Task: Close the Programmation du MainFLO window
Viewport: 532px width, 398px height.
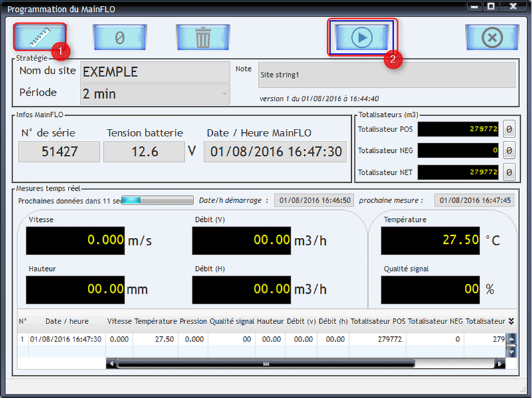Action: [513, 6]
